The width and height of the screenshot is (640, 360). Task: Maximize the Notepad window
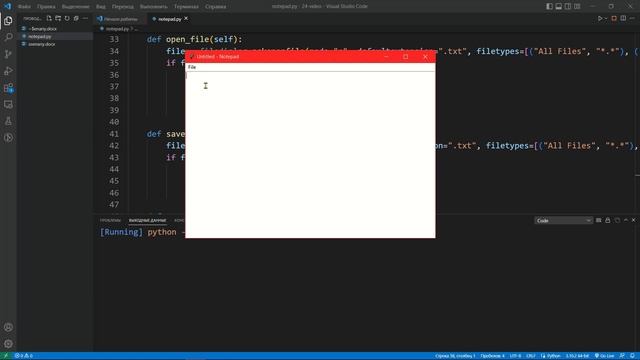[x=406, y=57]
